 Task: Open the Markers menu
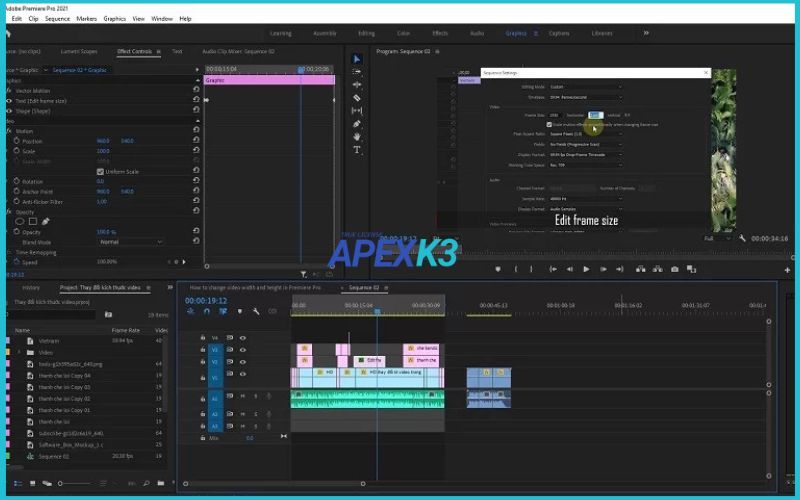[x=86, y=19]
